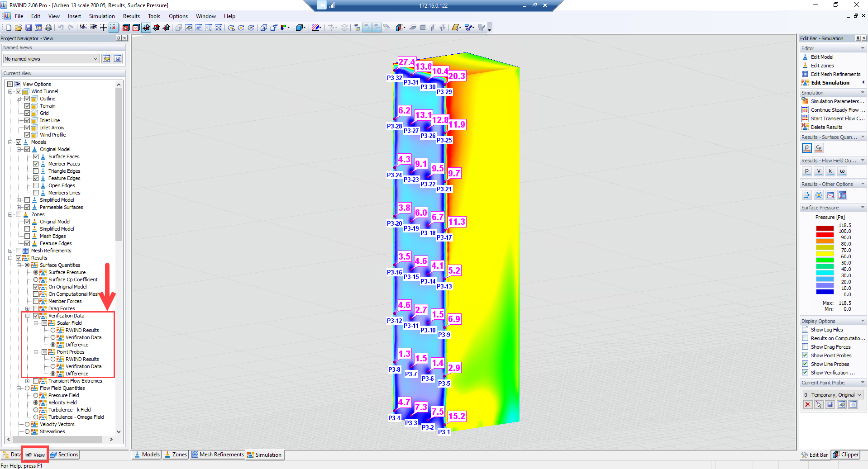Viewport: 868px width, 469px height.
Task: Click the chart graph icon in Other Options
Action: [830, 195]
